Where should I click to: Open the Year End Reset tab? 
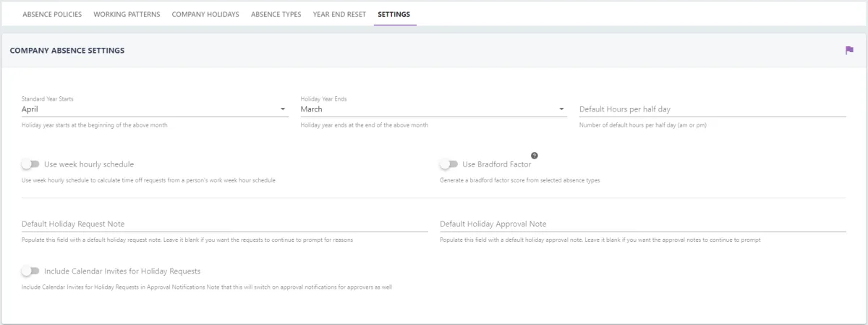[339, 14]
